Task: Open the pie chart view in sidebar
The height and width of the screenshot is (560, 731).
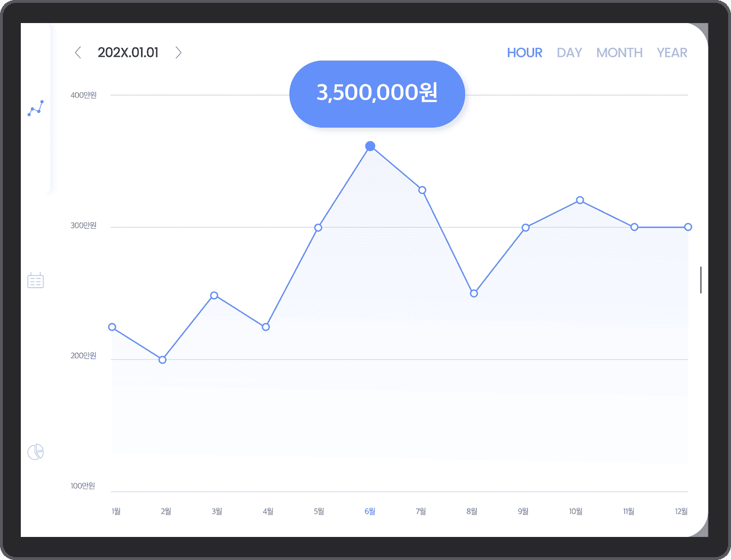Action: coord(35,452)
